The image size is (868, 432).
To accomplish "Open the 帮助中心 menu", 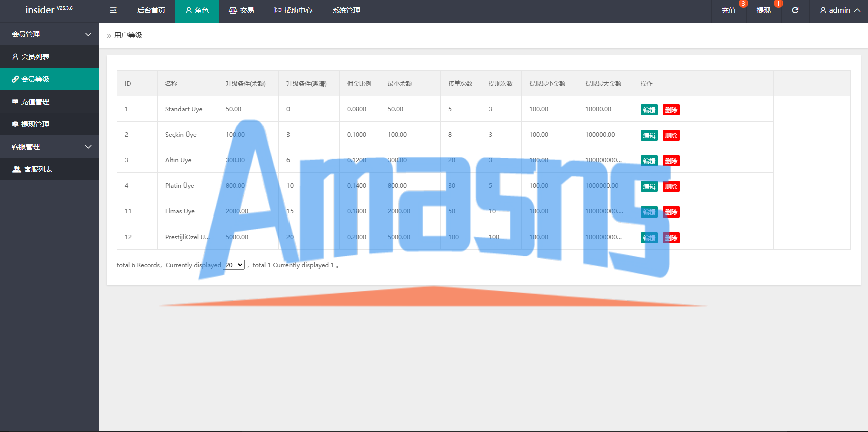I will pyautogui.click(x=293, y=10).
